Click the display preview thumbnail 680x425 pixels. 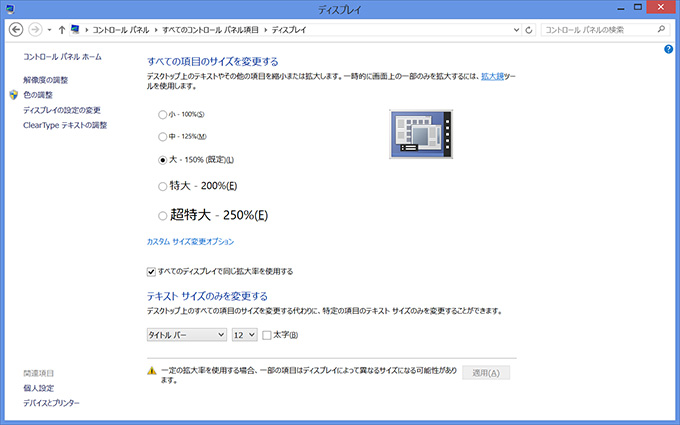[x=421, y=134]
